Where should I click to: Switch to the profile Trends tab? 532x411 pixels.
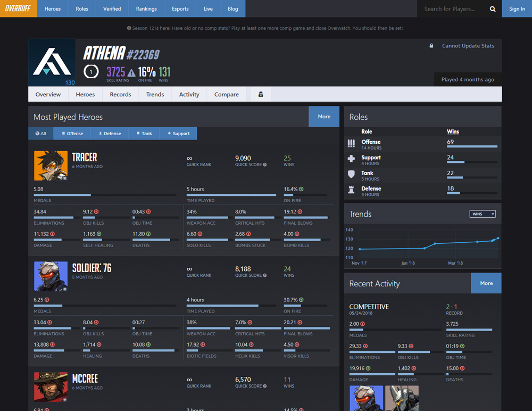155,94
